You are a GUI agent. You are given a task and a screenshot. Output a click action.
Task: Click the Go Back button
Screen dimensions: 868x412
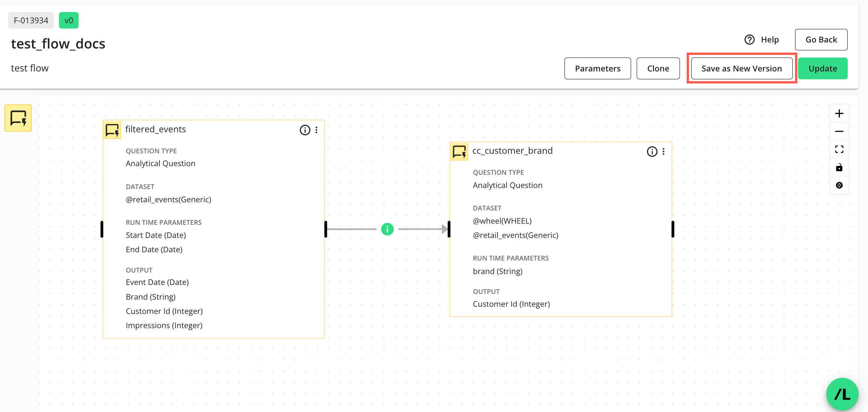(821, 39)
